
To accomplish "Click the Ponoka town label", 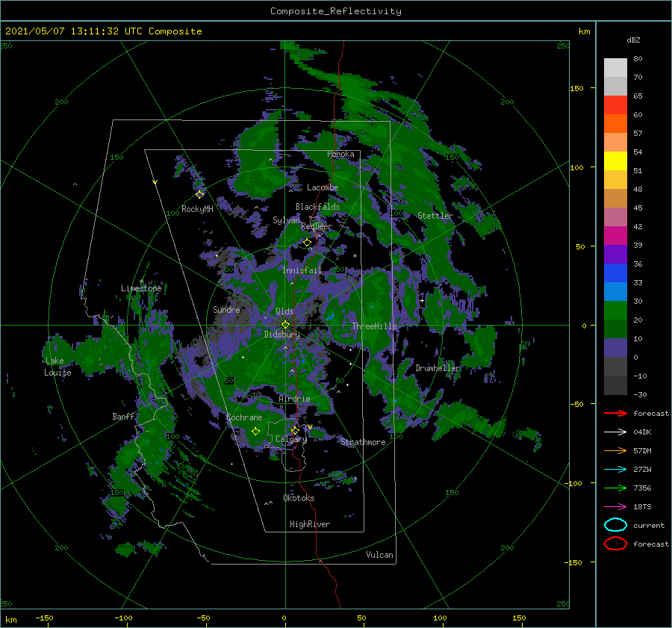I will [x=340, y=154].
